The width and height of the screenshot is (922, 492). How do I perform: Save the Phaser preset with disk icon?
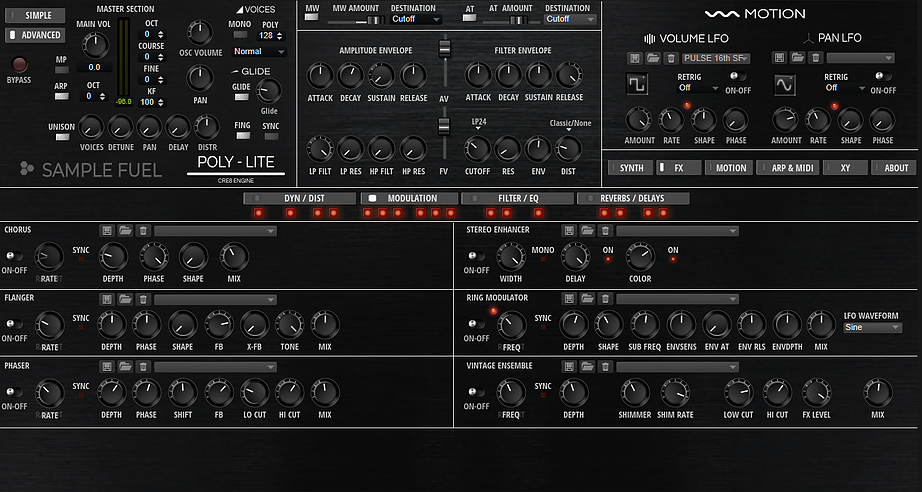(x=106, y=367)
